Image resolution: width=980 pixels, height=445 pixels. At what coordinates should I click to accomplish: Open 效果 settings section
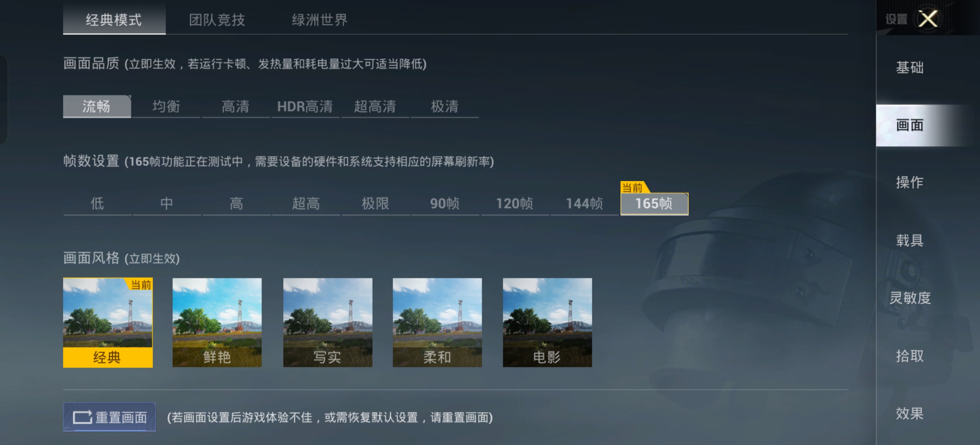[910, 414]
